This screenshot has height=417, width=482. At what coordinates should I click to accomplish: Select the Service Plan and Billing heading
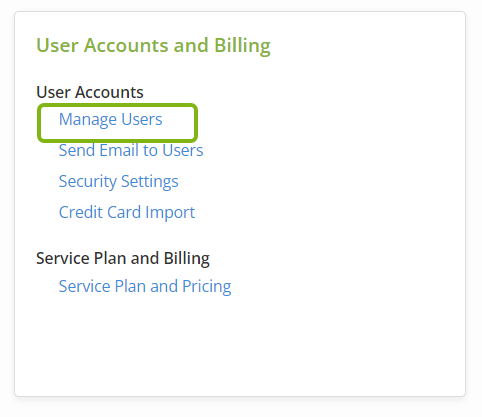coord(123,259)
